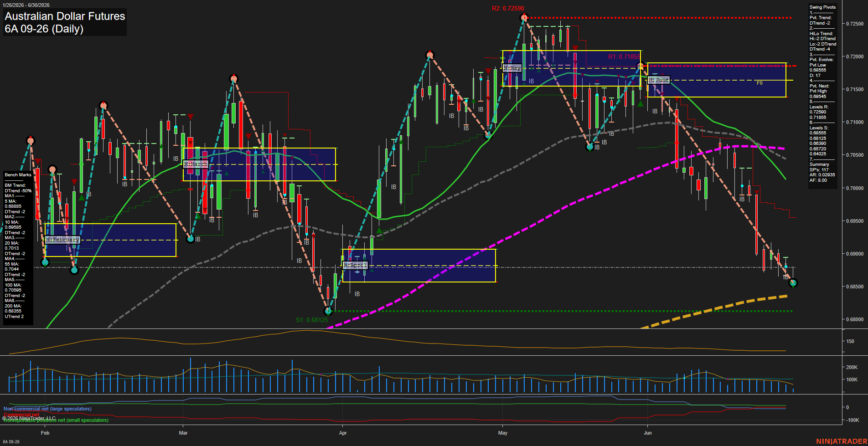Click the Pvt. Next: entry in Swing Pivots

(820, 86)
